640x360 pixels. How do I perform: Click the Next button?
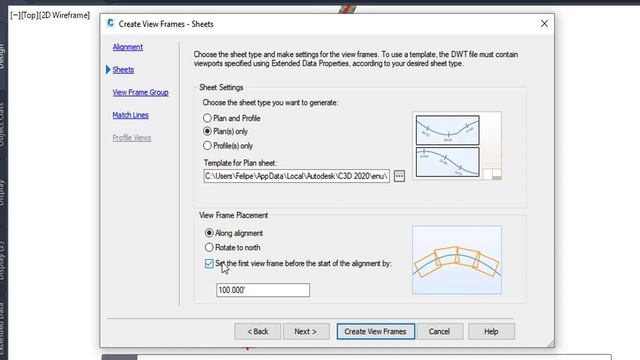click(306, 331)
